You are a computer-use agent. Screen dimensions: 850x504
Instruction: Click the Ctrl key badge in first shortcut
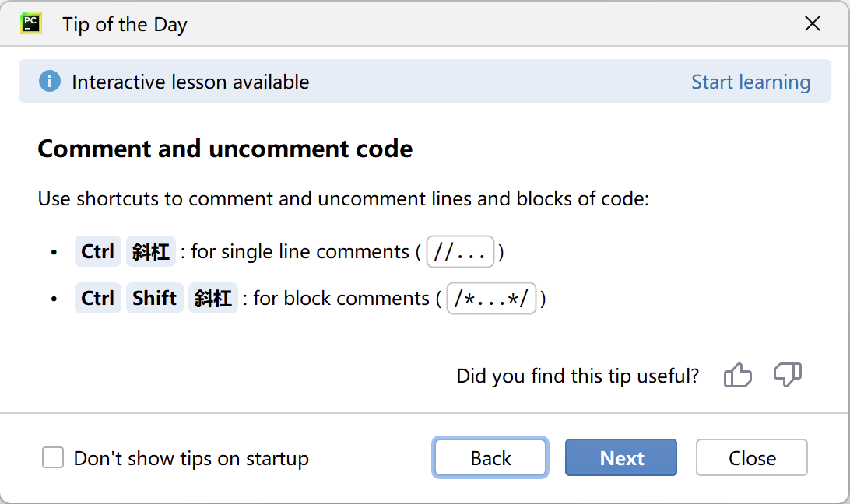[97, 251]
